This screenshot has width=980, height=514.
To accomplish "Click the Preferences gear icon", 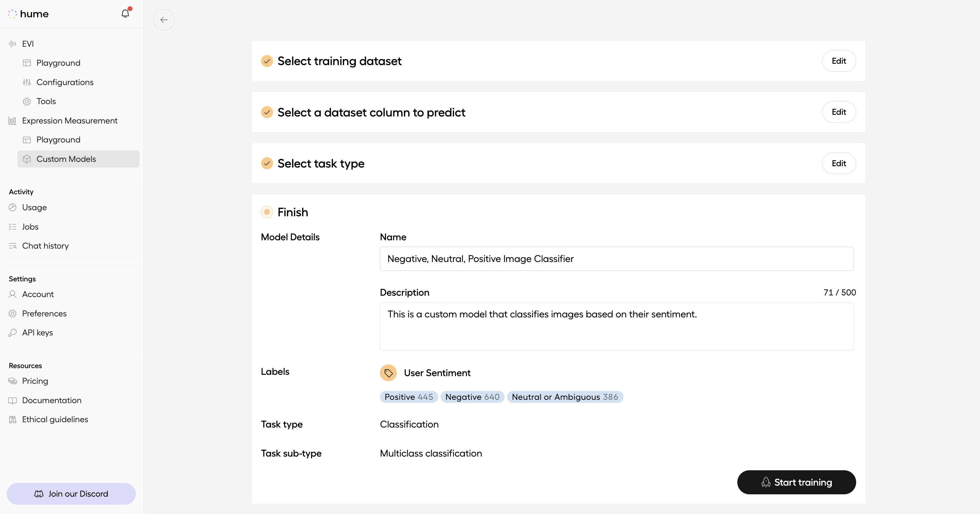I will (x=13, y=313).
